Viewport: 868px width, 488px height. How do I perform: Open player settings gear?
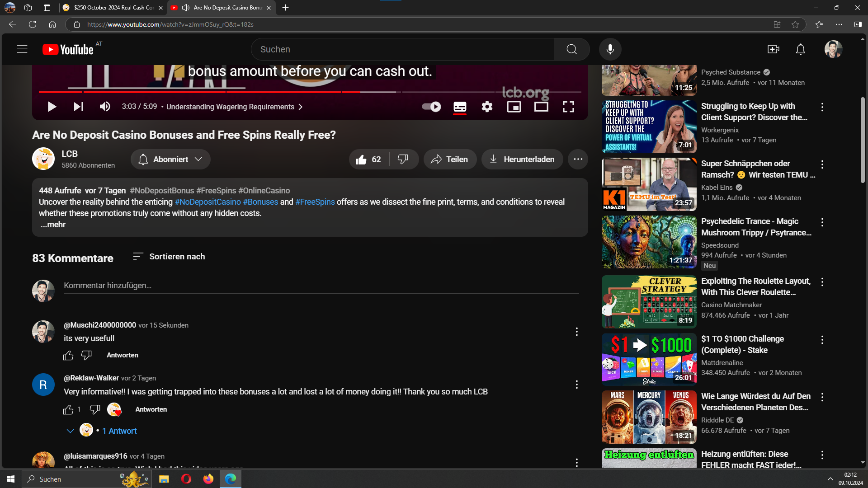pos(487,107)
